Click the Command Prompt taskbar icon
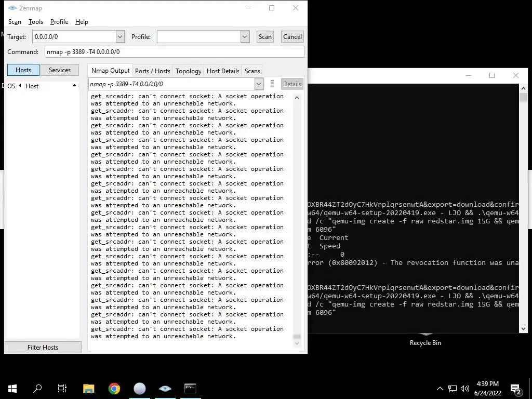 click(x=190, y=388)
